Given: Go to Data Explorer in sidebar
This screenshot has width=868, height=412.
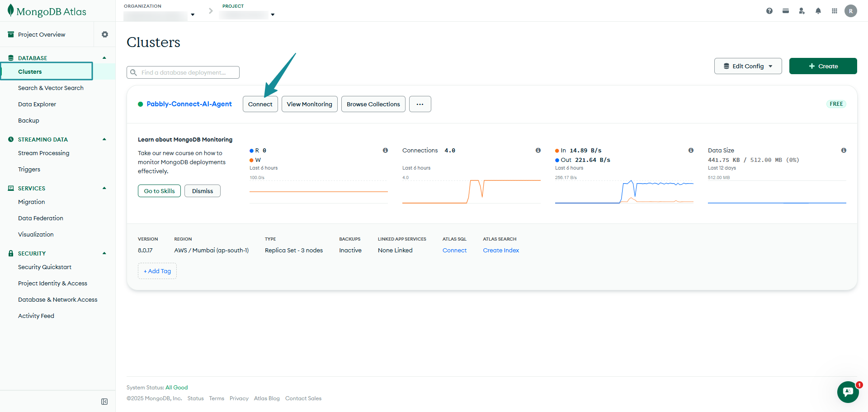Looking at the screenshot, I should 37,104.
